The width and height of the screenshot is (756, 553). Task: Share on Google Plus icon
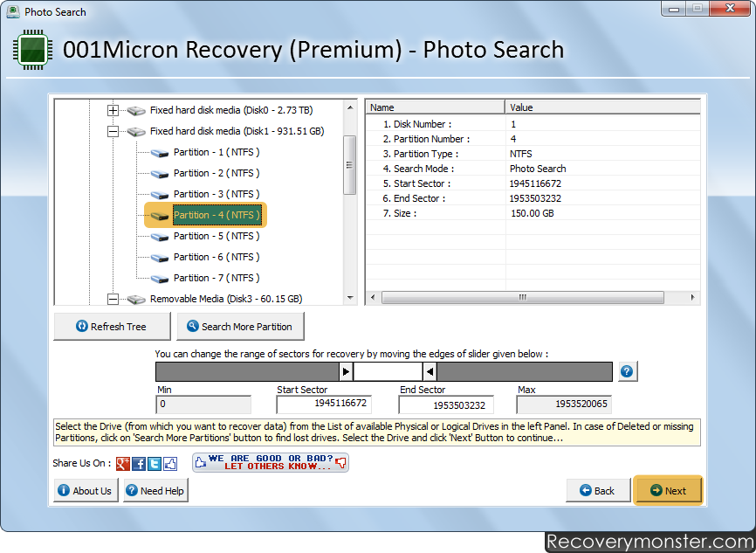coord(123,464)
